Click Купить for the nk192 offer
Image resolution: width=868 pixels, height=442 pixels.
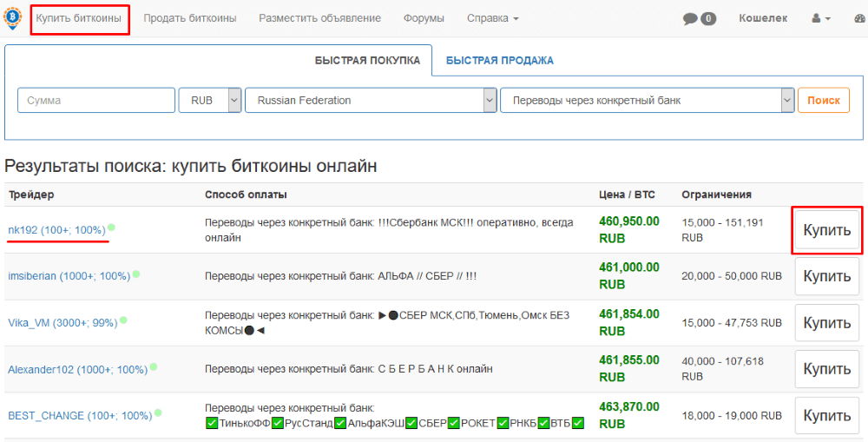[x=827, y=230]
